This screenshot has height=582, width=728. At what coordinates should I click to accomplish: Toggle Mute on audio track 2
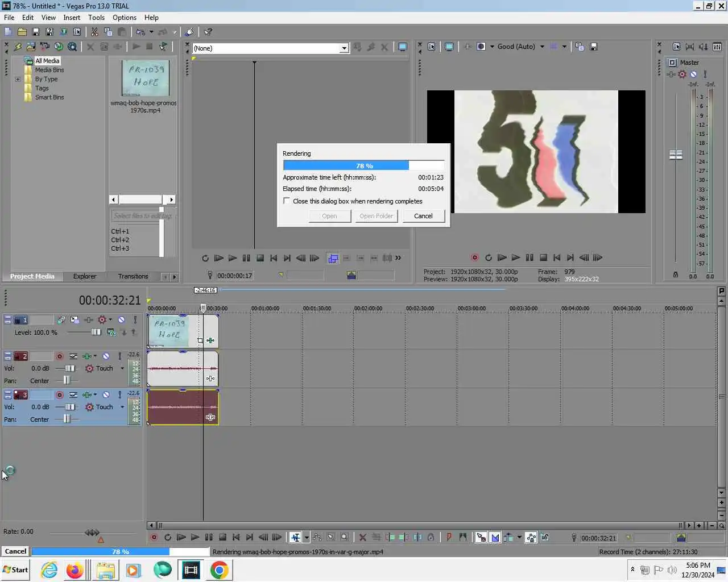click(106, 356)
